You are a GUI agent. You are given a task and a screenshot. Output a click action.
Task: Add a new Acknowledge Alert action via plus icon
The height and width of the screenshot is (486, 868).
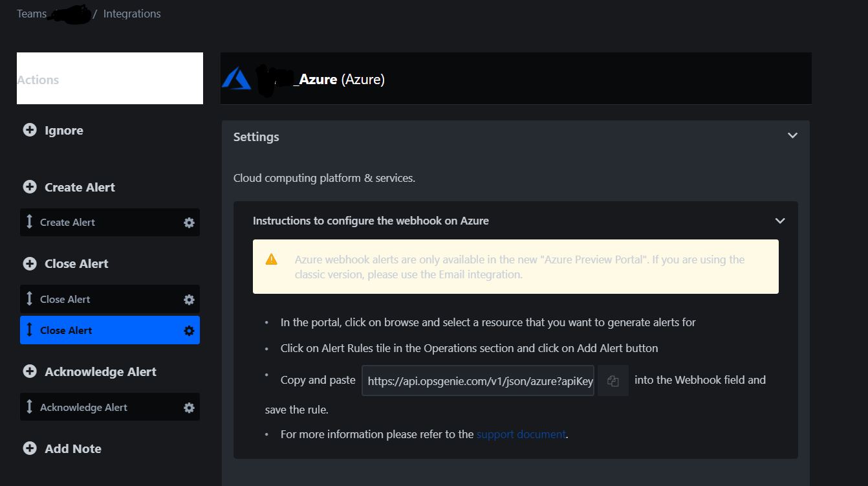(x=29, y=371)
